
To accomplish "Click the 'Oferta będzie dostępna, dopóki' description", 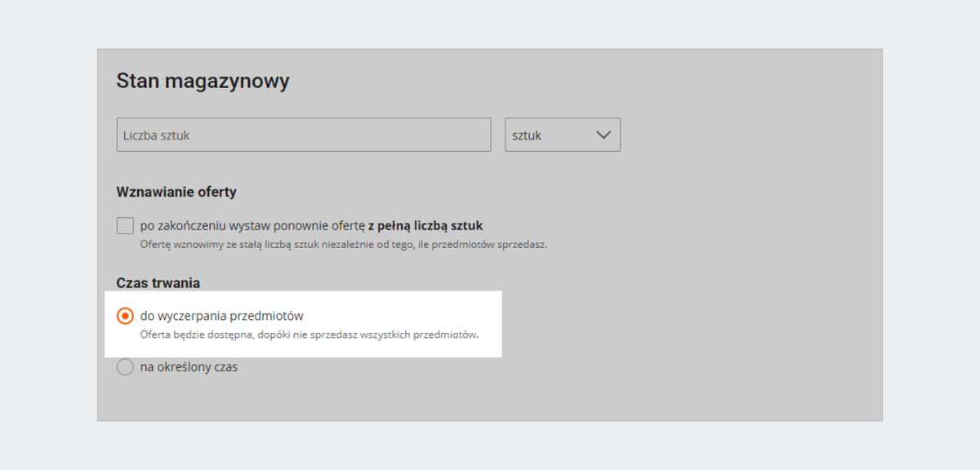I will tap(310, 335).
